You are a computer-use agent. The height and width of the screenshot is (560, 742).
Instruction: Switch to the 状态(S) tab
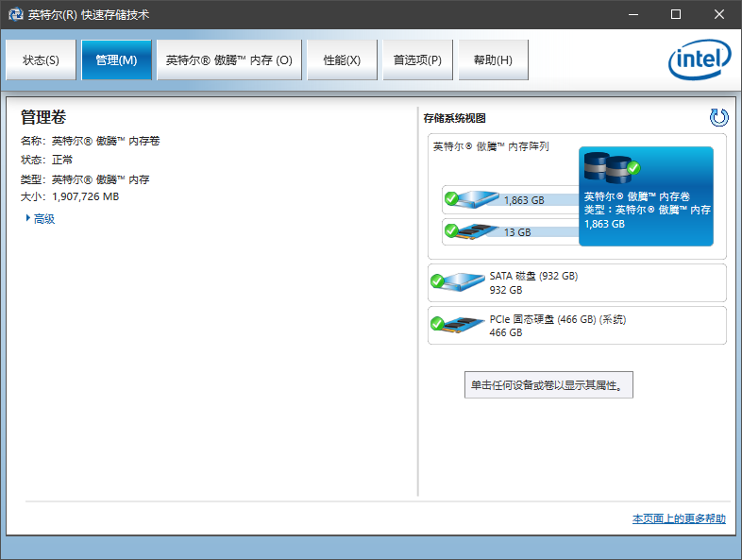coord(41,60)
